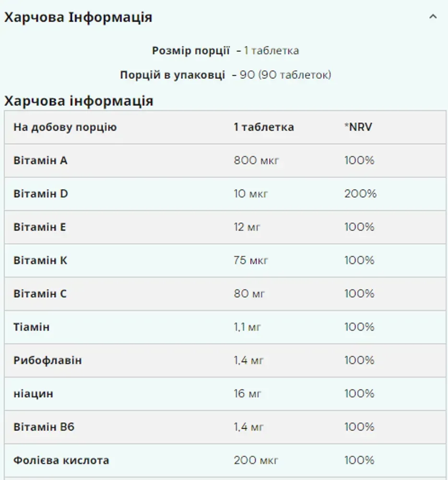Screen dimensions: 448x480
Task: Click the Фолієва кислота row name
Action: [x=61, y=460]
